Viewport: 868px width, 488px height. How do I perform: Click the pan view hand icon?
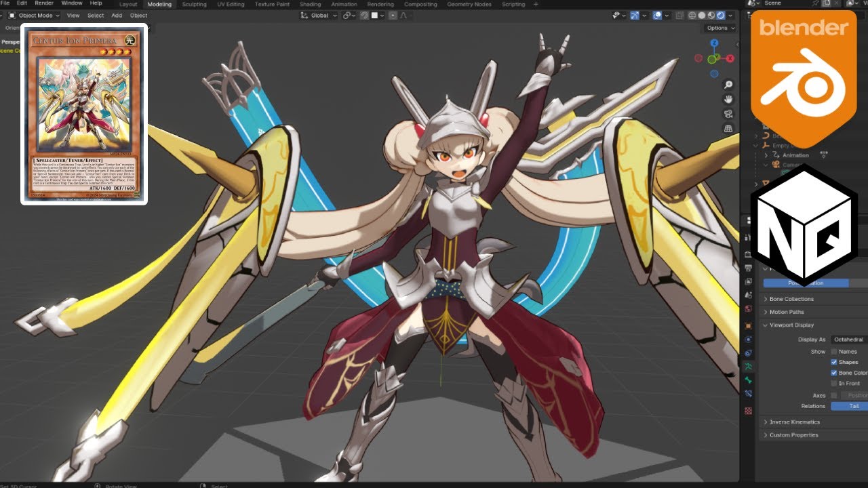(728, 99)
